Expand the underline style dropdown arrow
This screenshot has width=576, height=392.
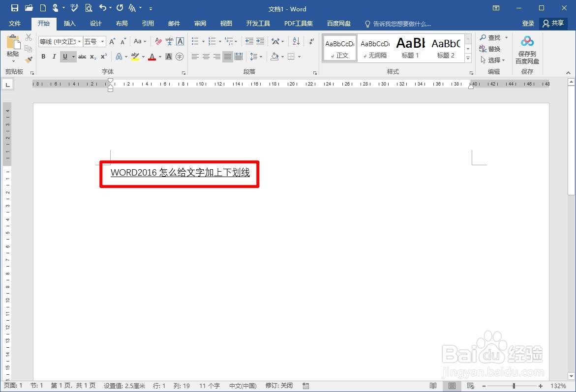point(73,56)
